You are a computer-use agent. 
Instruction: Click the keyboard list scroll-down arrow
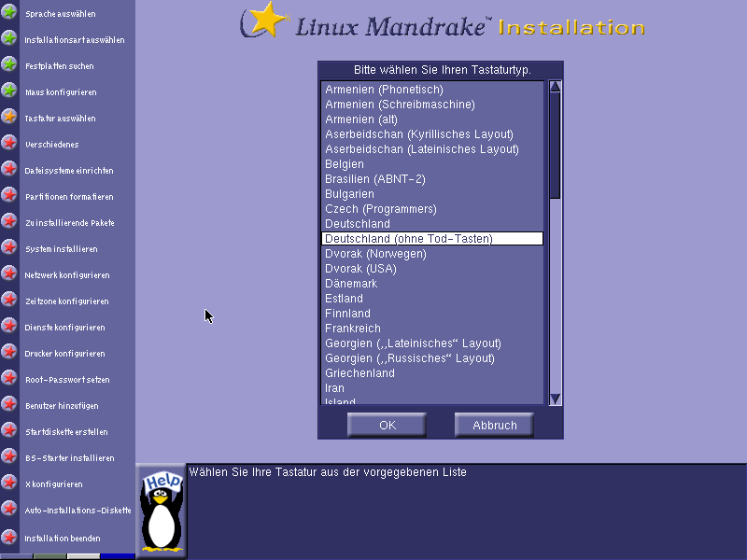point(555,399)
